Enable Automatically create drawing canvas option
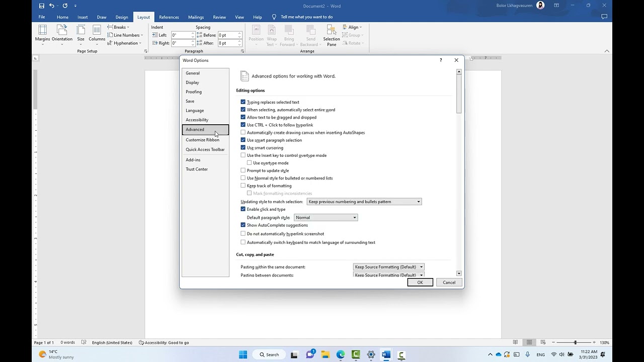The width and height of the screenshot is (644, 362). click(x=243, y=133)
